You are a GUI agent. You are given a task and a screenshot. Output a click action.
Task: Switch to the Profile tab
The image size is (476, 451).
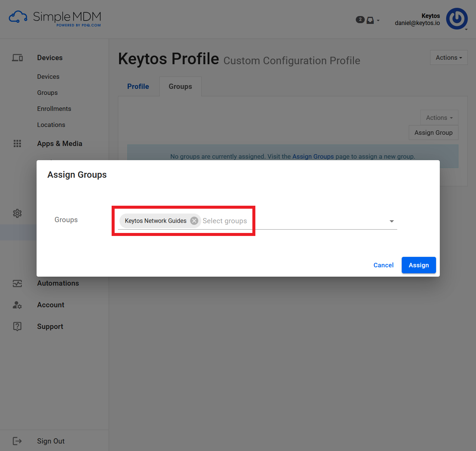pos(138,86)
